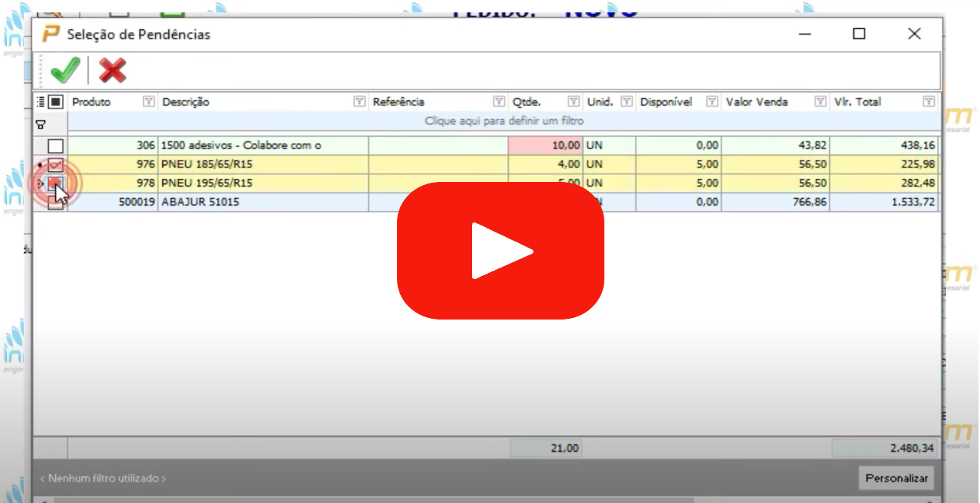Sort by the Produto column header

click(x=91, y=102)
